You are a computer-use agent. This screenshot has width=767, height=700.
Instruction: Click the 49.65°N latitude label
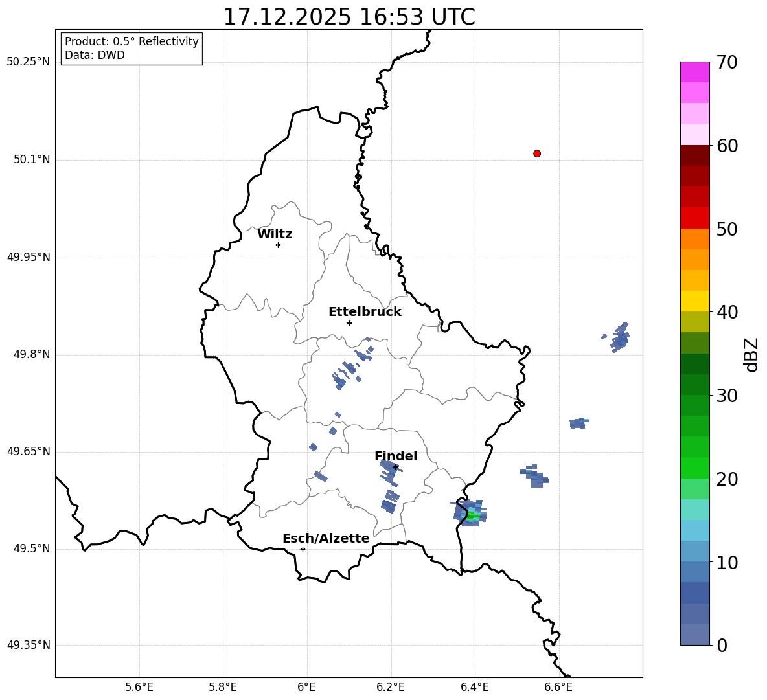(x=29, y=451)
